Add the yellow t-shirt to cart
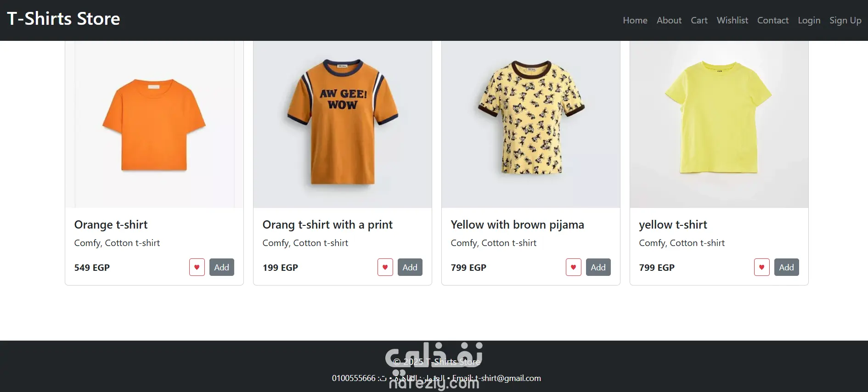 (x=787, y=267)
